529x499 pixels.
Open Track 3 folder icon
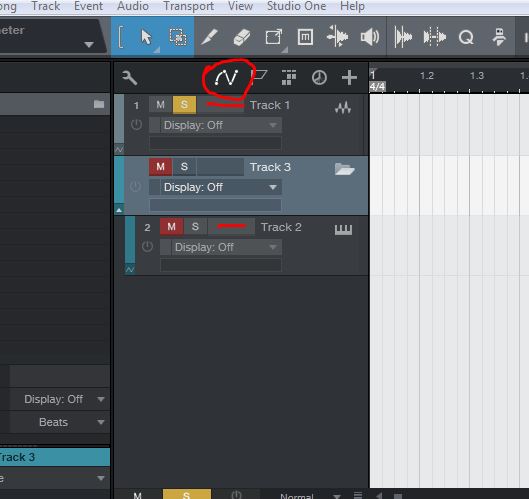344,169
